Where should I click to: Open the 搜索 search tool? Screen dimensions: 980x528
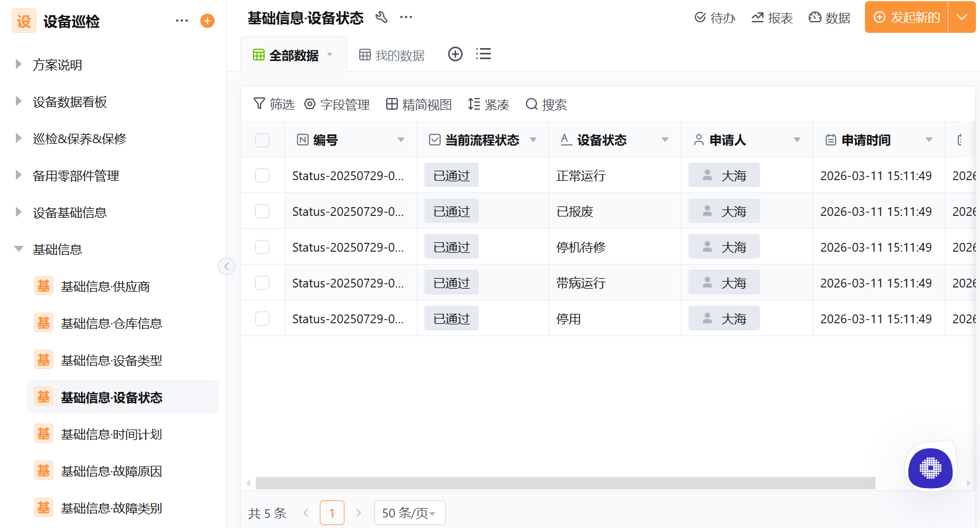[x=546, y=104]
